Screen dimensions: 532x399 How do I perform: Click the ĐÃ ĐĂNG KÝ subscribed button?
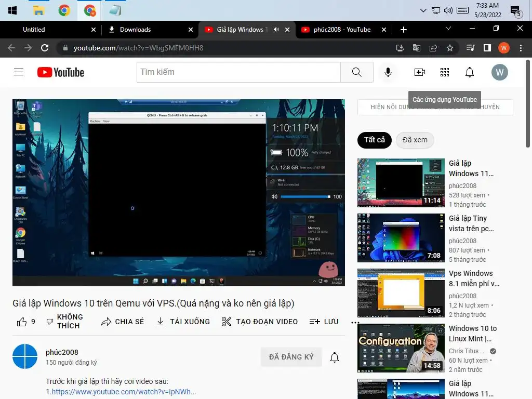(291, 357)
